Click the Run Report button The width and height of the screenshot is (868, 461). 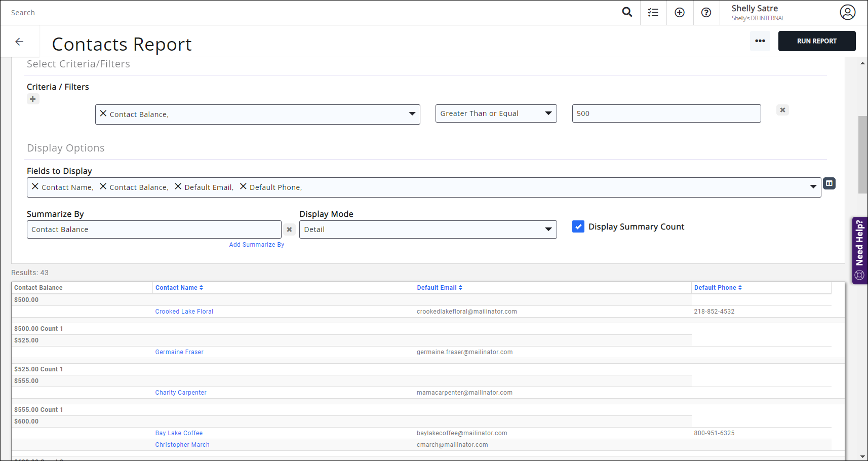(817, 41)
